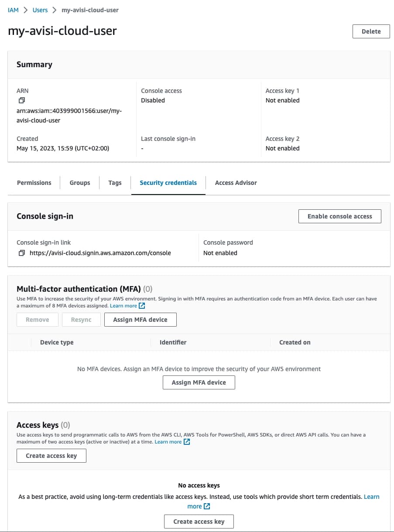This screenshot has height=532, width=394.
Task: Open MFA Learn more external link icon
Action: click(142, 306)
